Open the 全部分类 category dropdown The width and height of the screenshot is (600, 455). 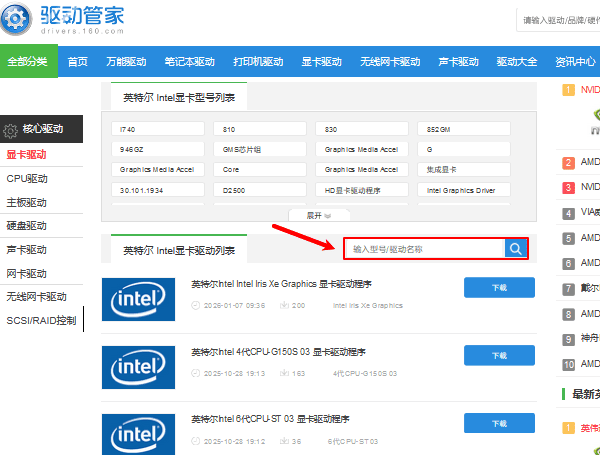coord(27,61)
